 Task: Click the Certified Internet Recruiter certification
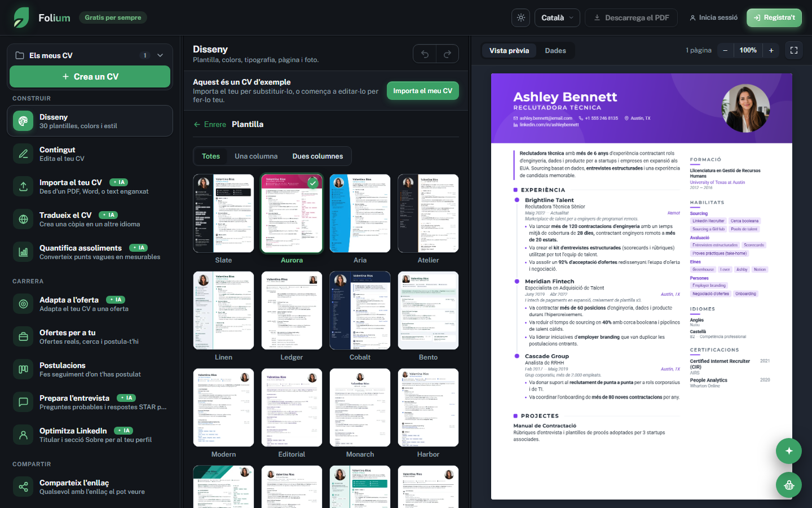(720, 364)
